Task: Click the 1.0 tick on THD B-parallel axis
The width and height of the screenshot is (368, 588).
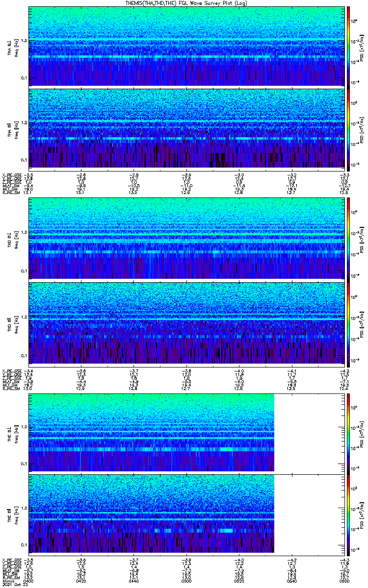Action: (24, 317)
